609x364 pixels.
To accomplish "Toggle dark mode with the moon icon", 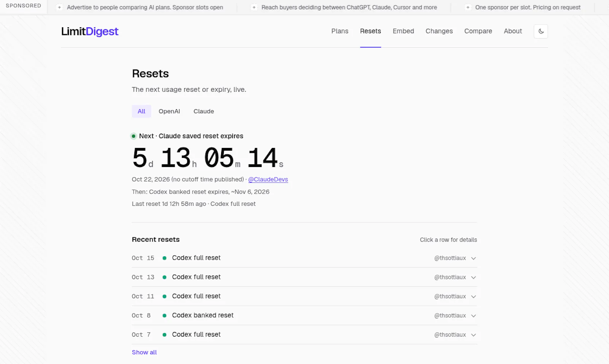I will tap(541, 31).
